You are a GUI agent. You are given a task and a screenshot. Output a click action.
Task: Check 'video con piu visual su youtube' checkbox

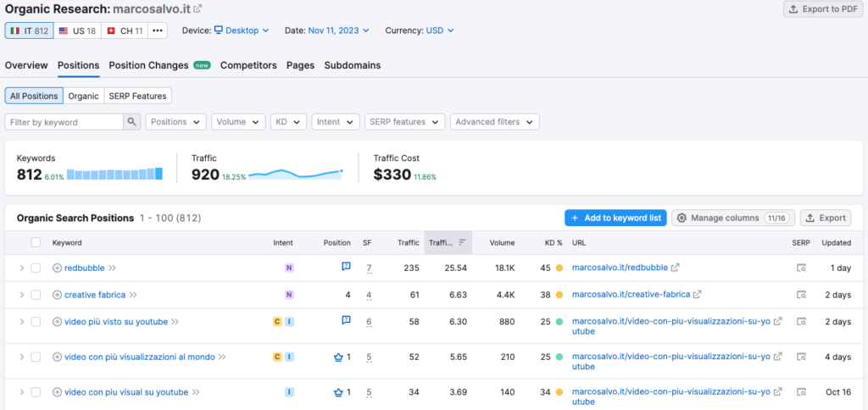36,392
